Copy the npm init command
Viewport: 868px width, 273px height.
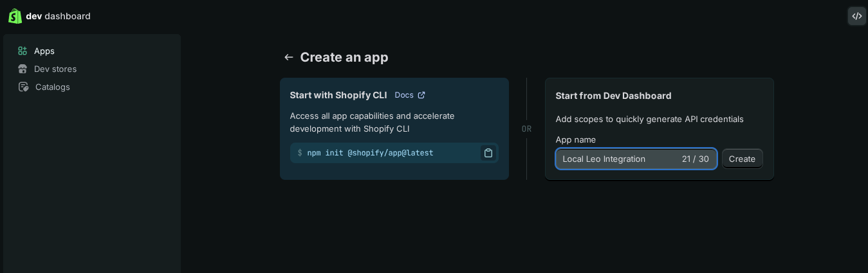tap(488, 153)
